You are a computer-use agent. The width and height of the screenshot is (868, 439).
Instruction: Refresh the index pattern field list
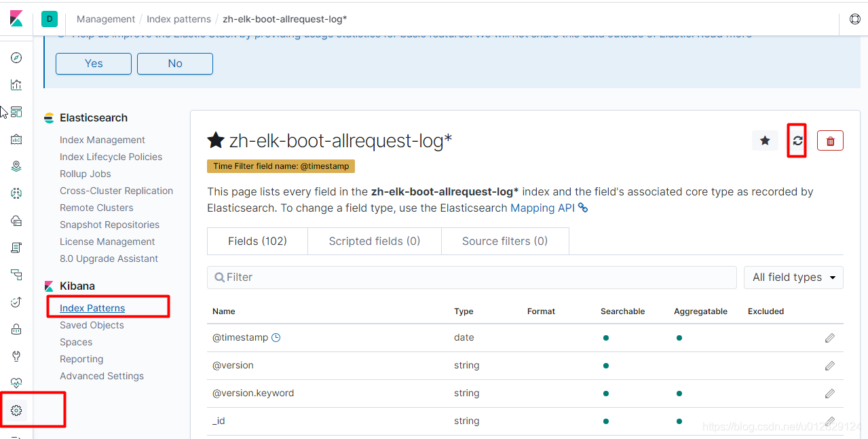point(797,140)
